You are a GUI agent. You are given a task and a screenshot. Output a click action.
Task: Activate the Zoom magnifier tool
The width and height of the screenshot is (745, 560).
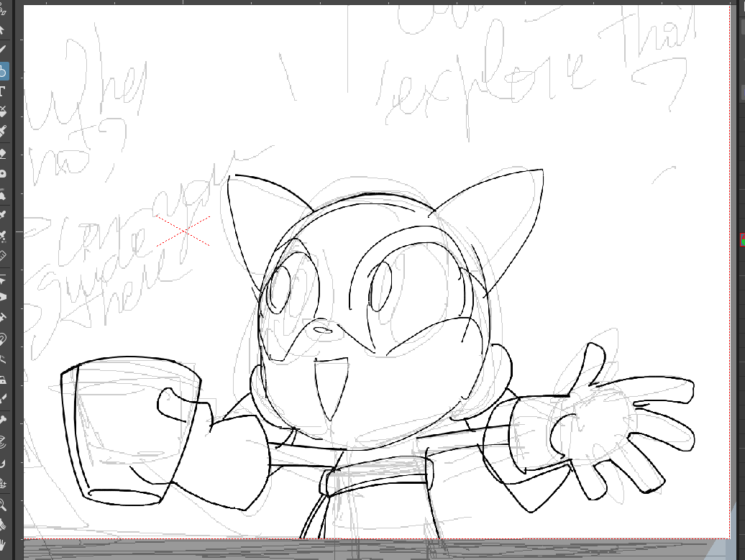coord(3,505)
